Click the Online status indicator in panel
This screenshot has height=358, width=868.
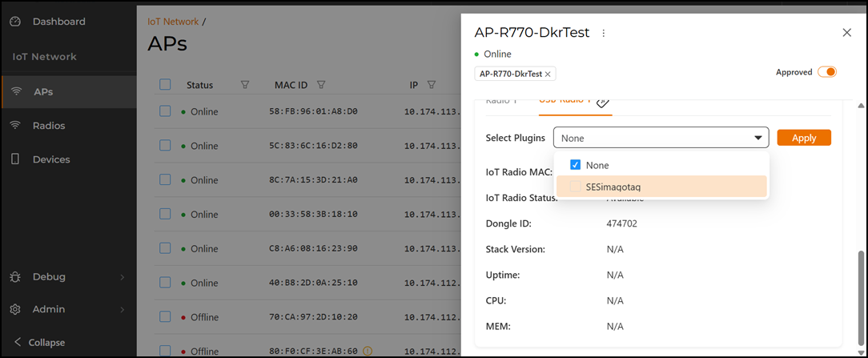[x=492, y=54]
